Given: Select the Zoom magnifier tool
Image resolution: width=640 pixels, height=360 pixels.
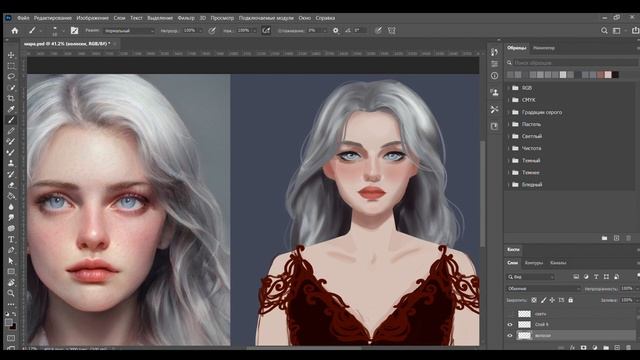Looking at the screenshot, I should [x=11, y=293].
